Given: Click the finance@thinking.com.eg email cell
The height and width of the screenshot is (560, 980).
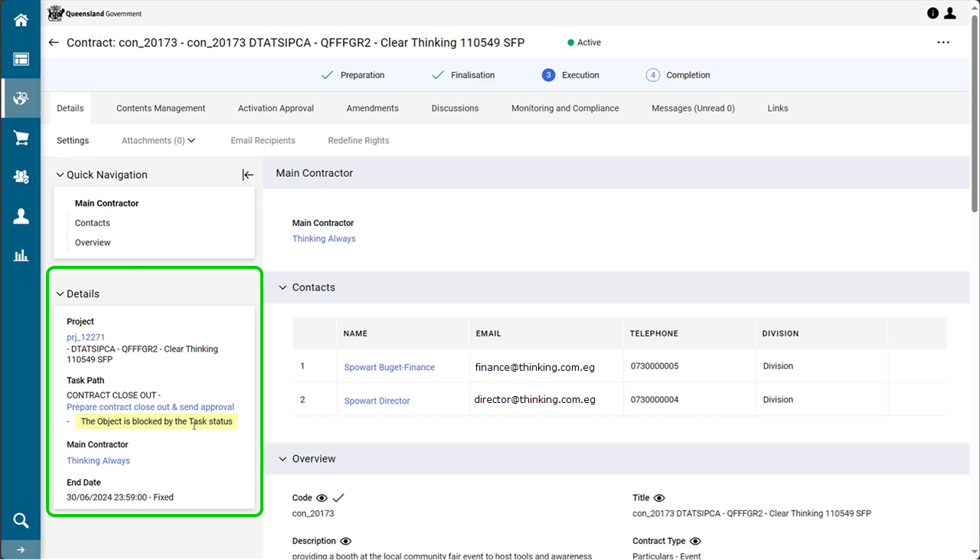Looking at the screenshot, I should [x=535, y=367].
